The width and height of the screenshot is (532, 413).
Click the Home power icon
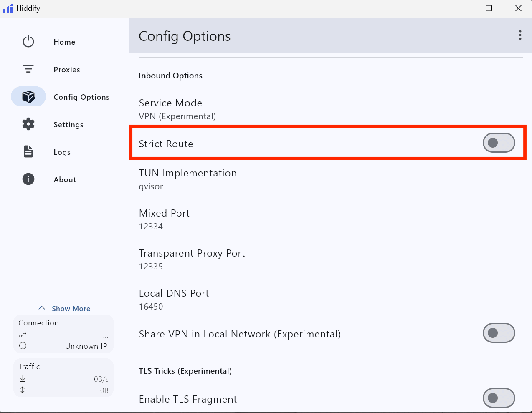tap(28, 42)
